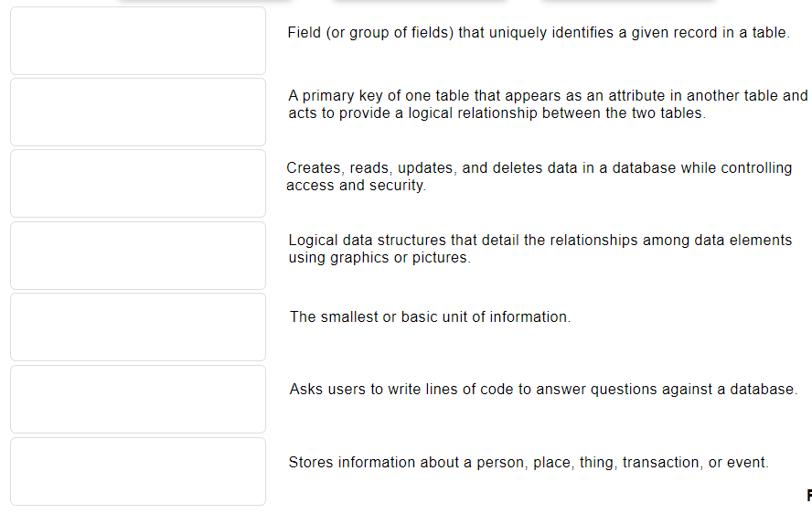Click 'The smallest or basic unit of information.'
The width and height of the screenshot is (812, 514).
[431, 317]
